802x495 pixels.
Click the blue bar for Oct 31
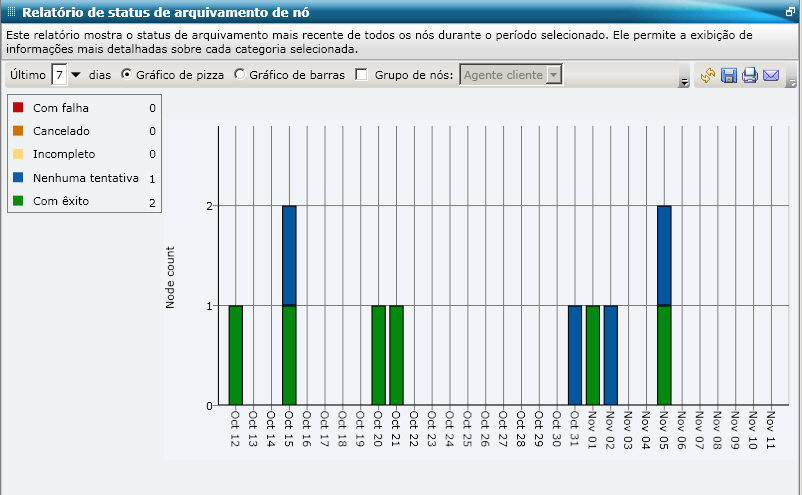click(x=575, y=355)
